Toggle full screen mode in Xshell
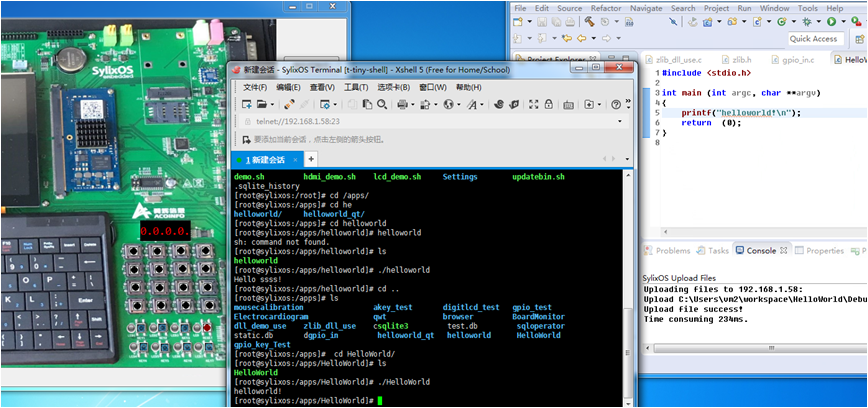The width and height of the screenshot is (868, 408). click(x=534, y=104)
